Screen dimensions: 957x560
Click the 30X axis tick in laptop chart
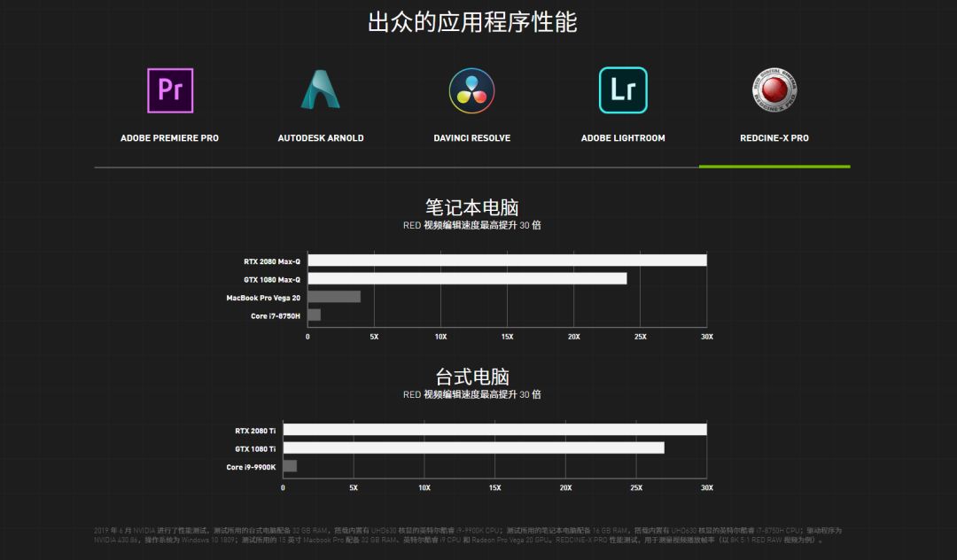[707, 338]
